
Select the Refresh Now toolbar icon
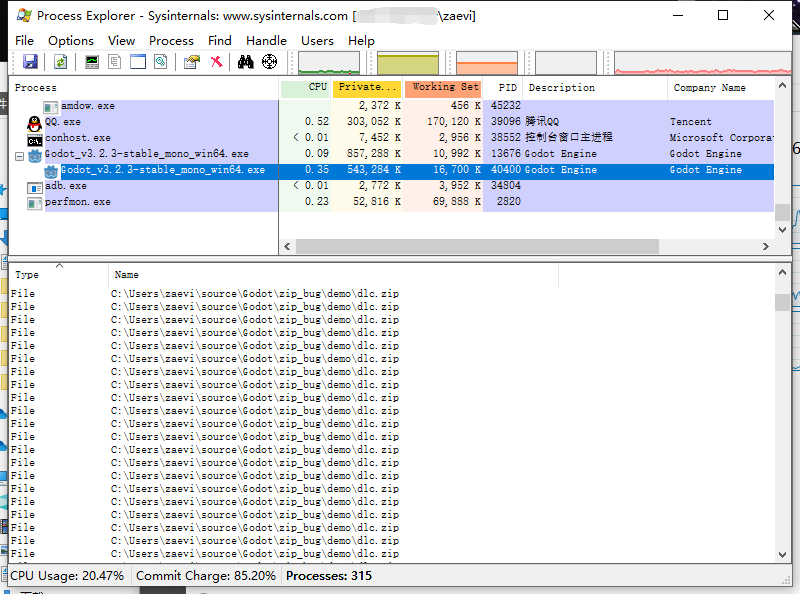click(x=60, y=61)
